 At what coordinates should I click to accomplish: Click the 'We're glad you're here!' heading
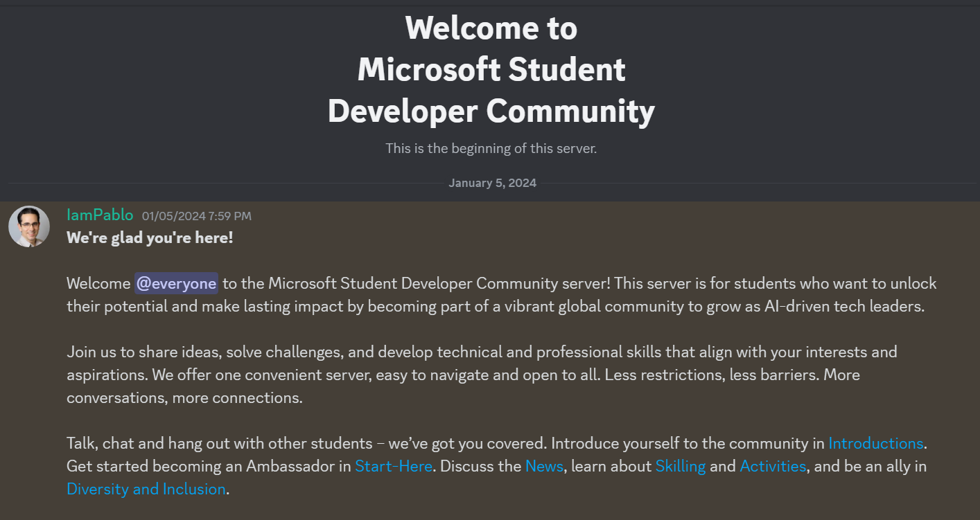[x=150, y=238]
